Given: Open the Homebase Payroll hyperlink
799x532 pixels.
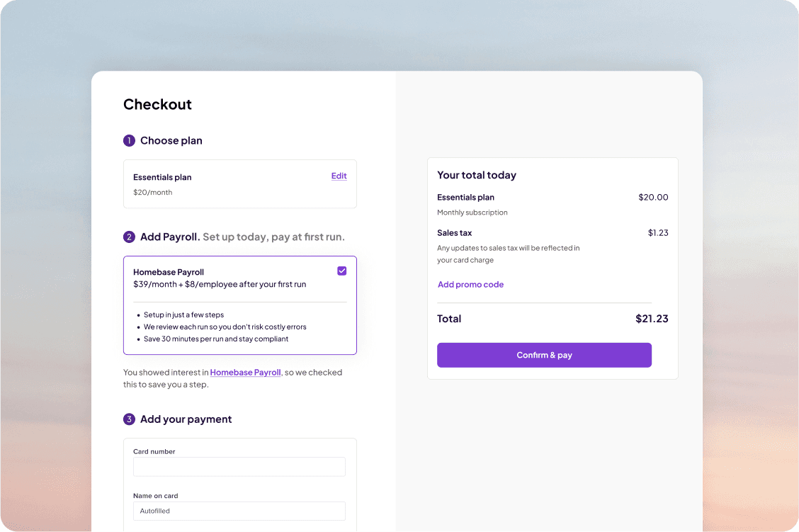Looking at the screenshot, I should point(245,373).
